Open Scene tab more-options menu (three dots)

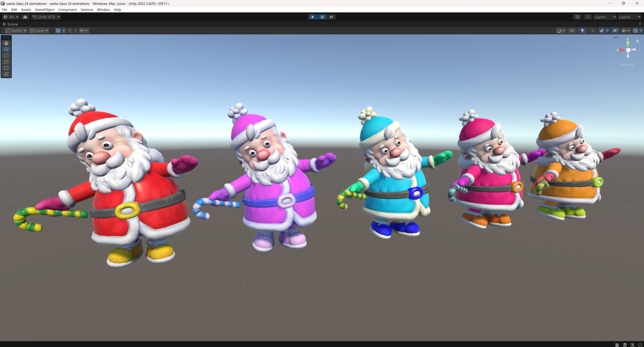click(640, 24)
